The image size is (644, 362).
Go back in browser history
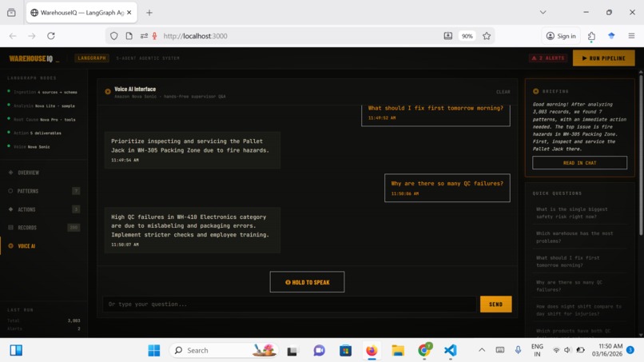(13, 36)
